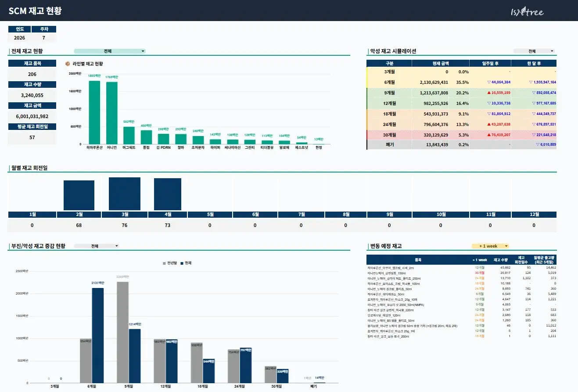
Task: Click the stock quantity 45,862
Action: tap(505, 268)
